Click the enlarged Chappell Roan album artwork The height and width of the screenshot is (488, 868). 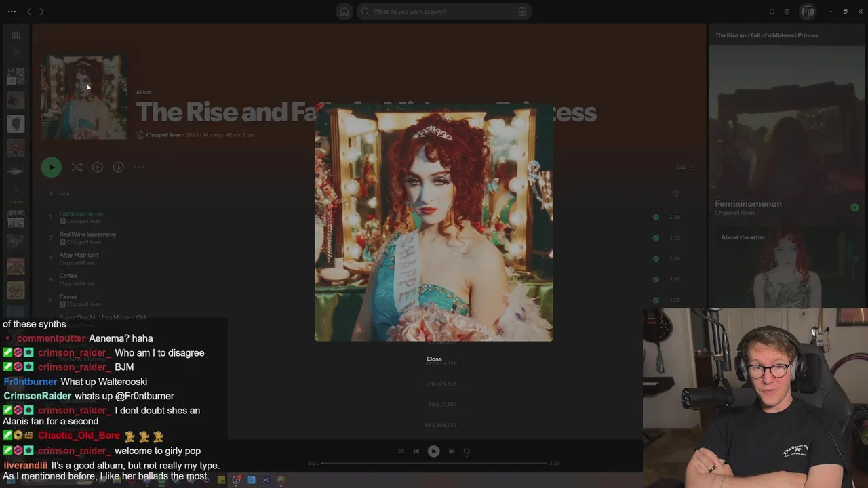coord(434,222)
